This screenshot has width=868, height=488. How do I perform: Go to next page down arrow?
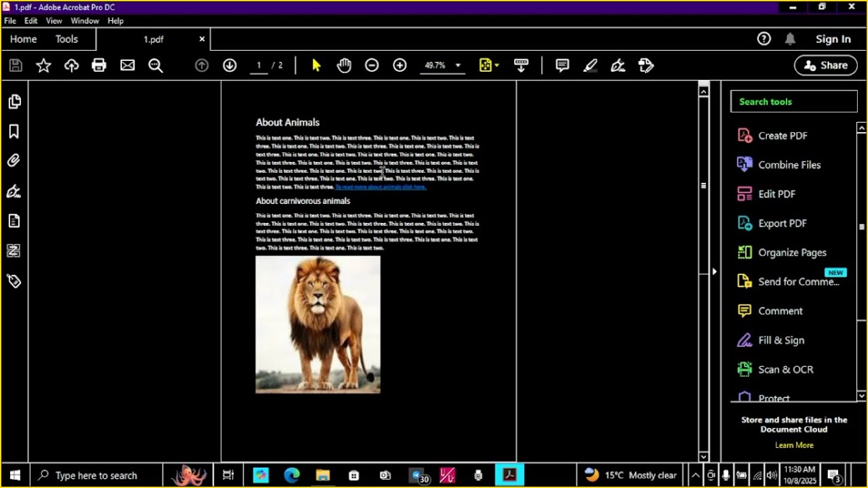230,66
